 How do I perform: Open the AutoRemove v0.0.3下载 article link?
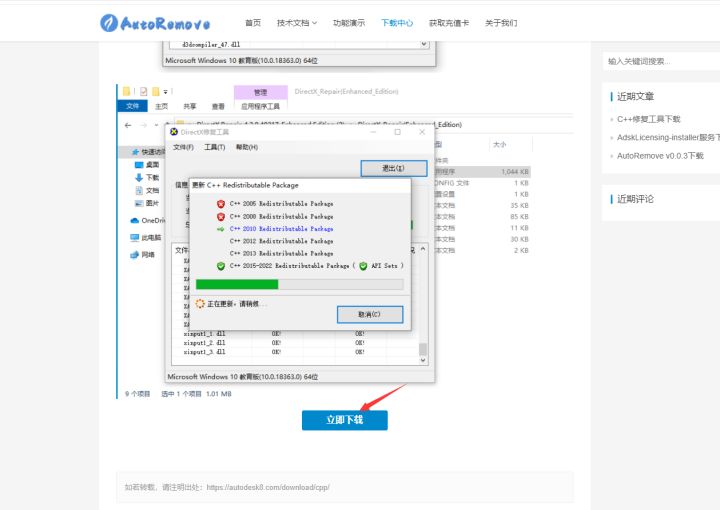[660, 155]
